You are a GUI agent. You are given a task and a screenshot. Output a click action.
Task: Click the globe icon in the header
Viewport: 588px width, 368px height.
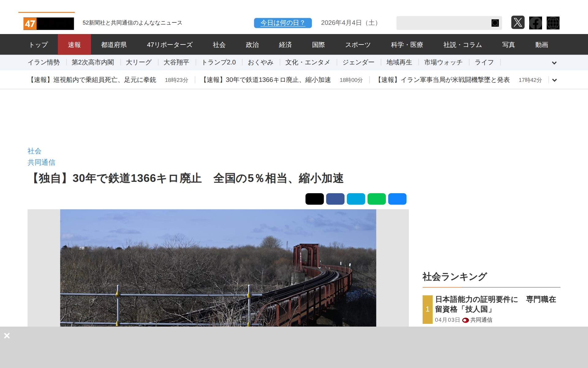[553, 23]
